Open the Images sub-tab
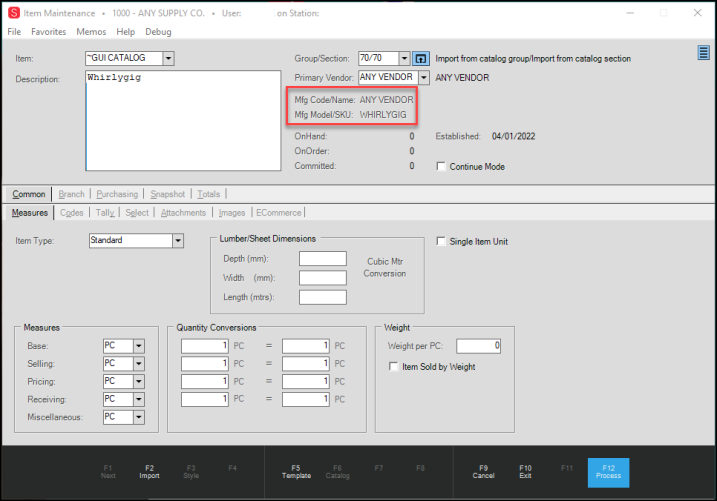Image resolution: width=717 pixels, height=501 pixels. (232, 213)
